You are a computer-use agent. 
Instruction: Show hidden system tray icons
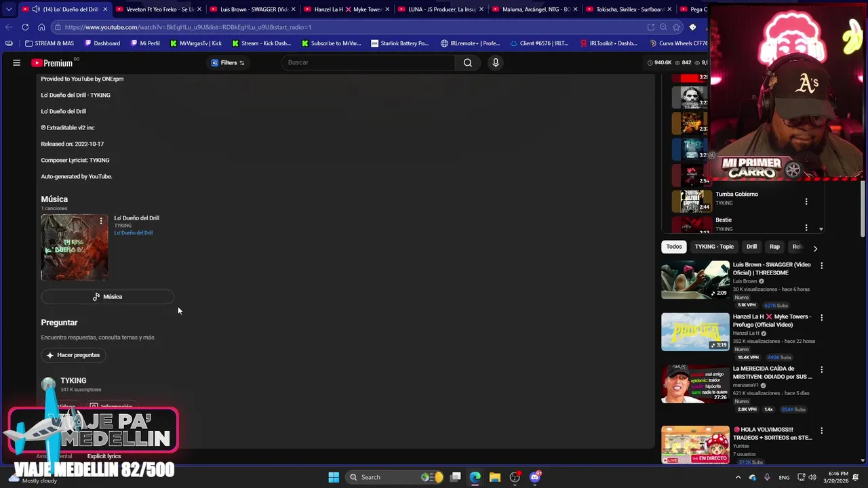tap(738, 477)
